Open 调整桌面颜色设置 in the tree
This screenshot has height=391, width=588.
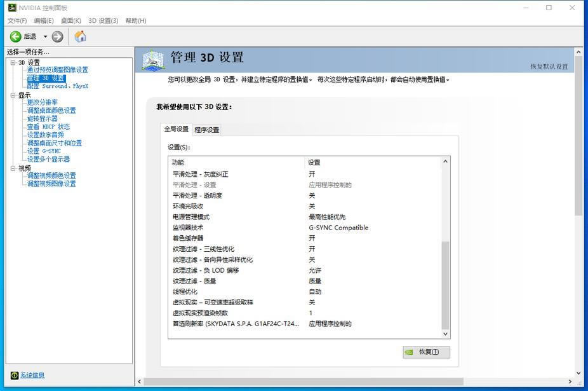(51, 111)
